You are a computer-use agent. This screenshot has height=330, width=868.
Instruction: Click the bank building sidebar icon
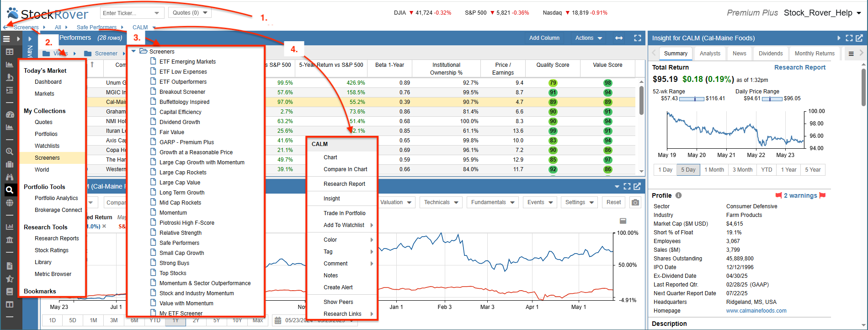(9, 240)
